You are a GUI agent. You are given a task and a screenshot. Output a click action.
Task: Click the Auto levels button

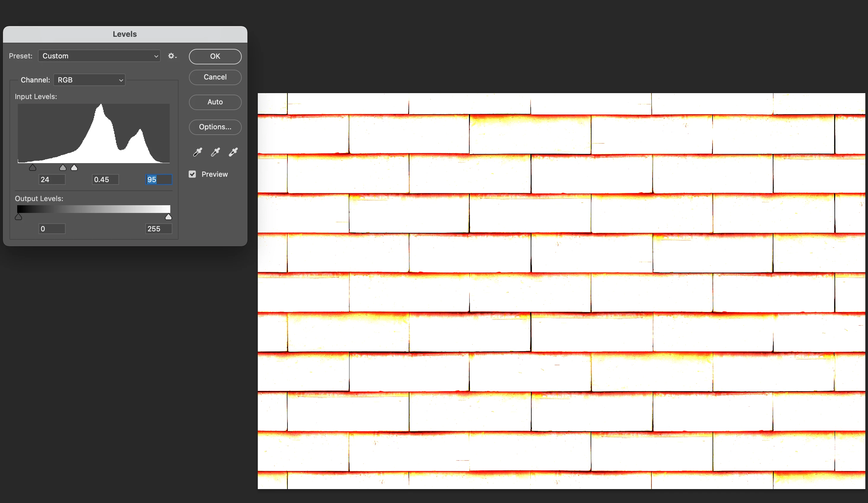pyautogui.click(x=215, y=102)
